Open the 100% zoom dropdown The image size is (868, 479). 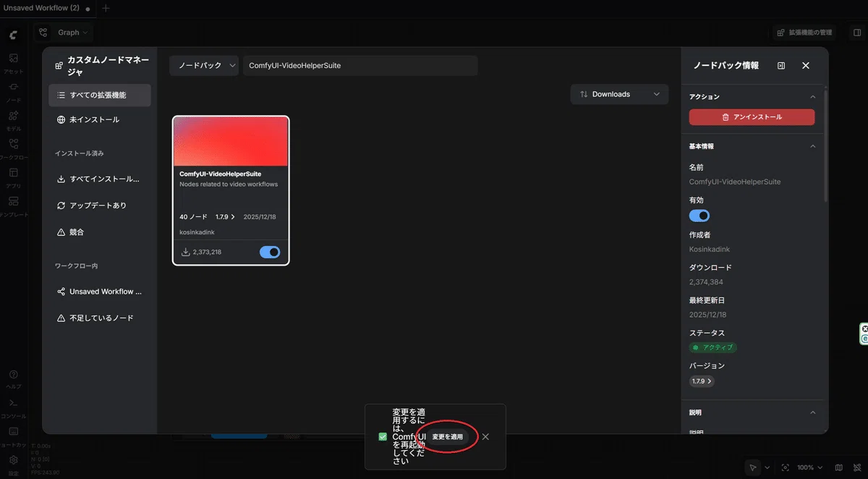tap(809, 467)
